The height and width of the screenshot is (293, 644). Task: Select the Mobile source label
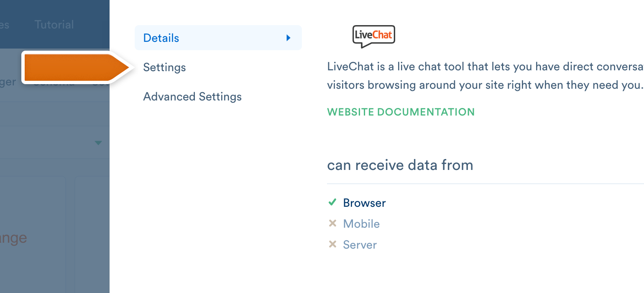pos(361,224)
